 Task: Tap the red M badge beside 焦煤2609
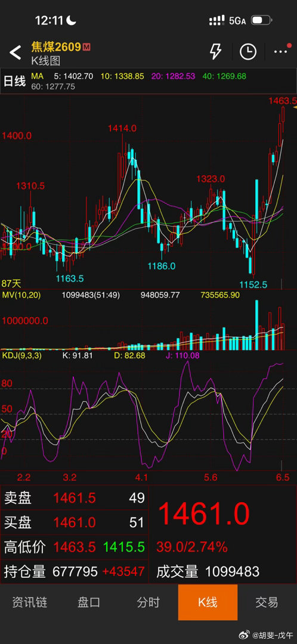point(86,47)
